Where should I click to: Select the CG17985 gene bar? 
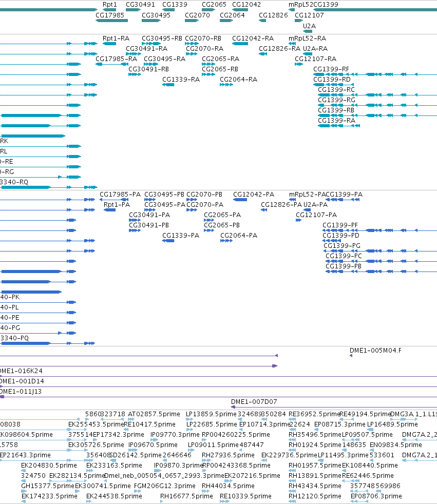[111, 21]
